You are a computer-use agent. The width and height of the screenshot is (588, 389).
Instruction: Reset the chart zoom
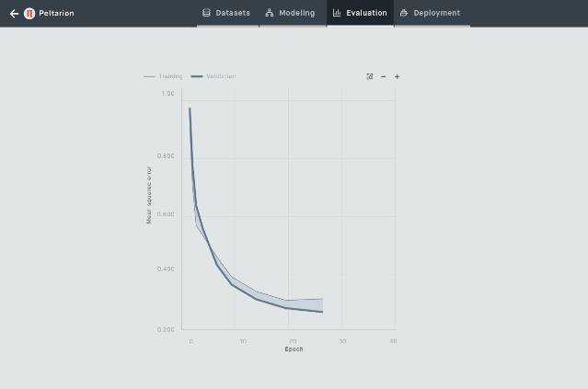point(370,76)
